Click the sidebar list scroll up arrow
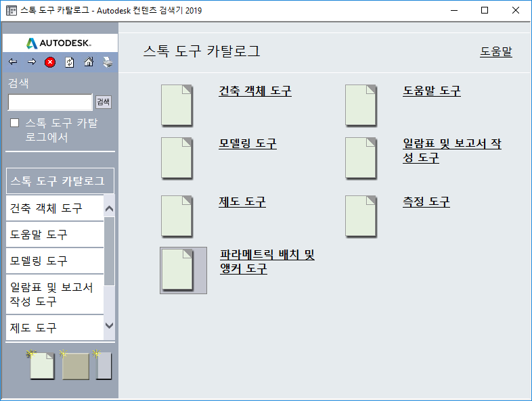Viewport: 532px width, 401px height. coord(109,209)
